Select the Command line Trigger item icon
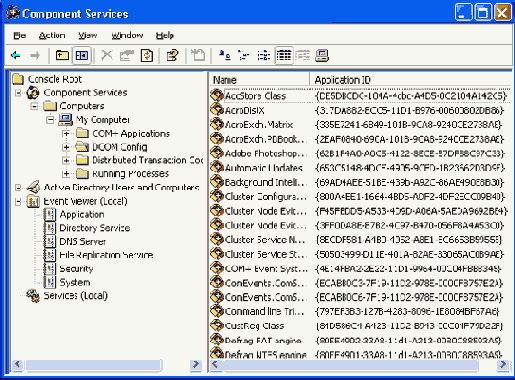 tap(217, 311)
